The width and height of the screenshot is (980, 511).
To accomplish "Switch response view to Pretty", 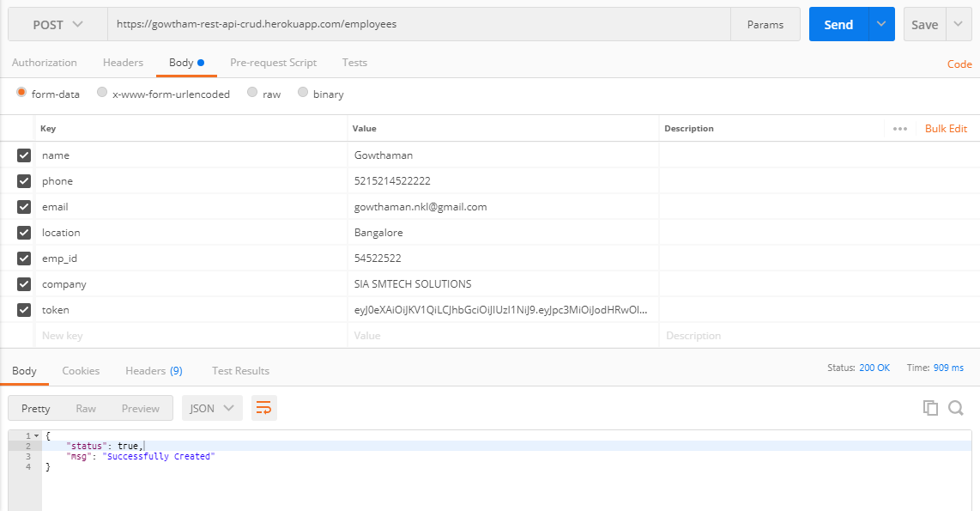I will [36, 409].
